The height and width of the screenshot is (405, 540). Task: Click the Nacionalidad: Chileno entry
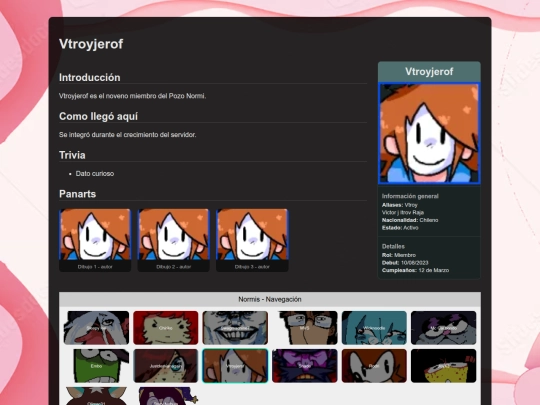[410, 220]
